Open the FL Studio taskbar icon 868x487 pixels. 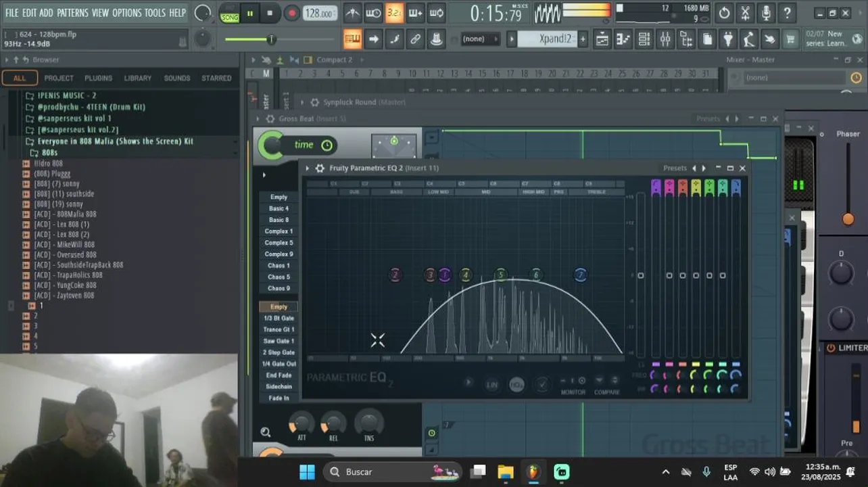click(533, 471)
